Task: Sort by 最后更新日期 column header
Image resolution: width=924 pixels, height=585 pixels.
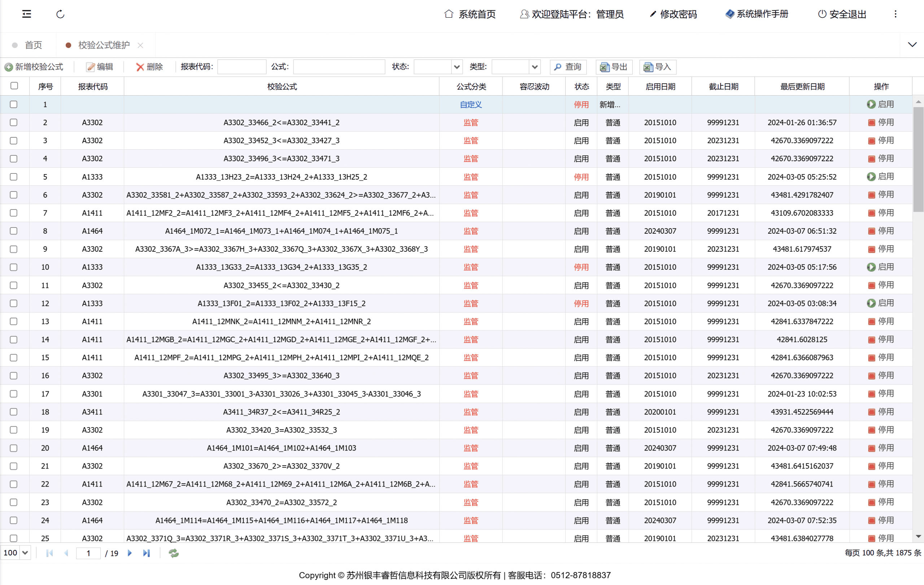Action: point(802,86)
